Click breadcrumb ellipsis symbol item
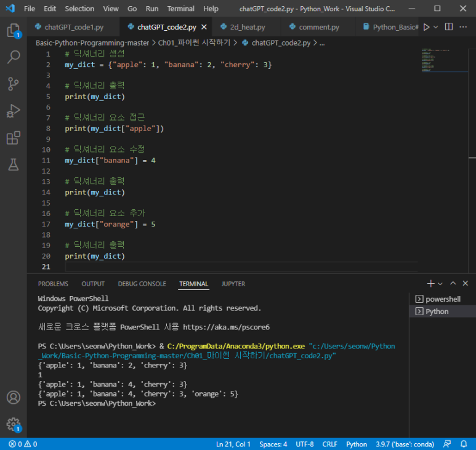The width and height of the screenshot is (476, 450). click(322, 43)
